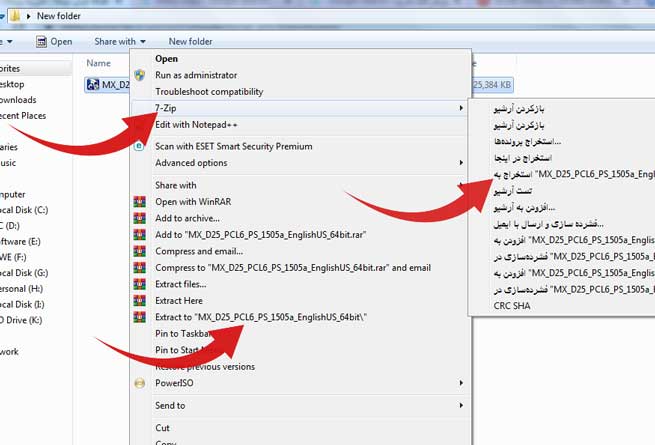Click the shield icon beside Run as administrator
Image resolution: width=655 pixels, height=445 pixels.
[140, 75]
